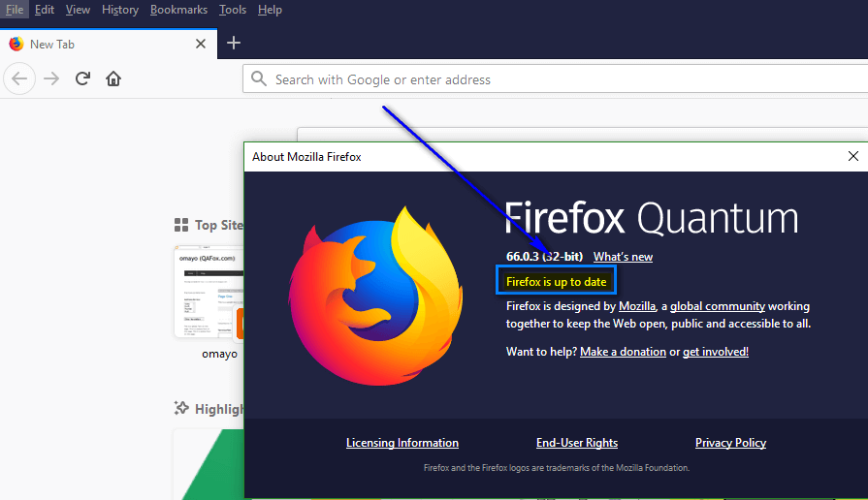Screen dimensions: 868x500
Task: Open the Tools menu
Action: [x=233, y=10]
